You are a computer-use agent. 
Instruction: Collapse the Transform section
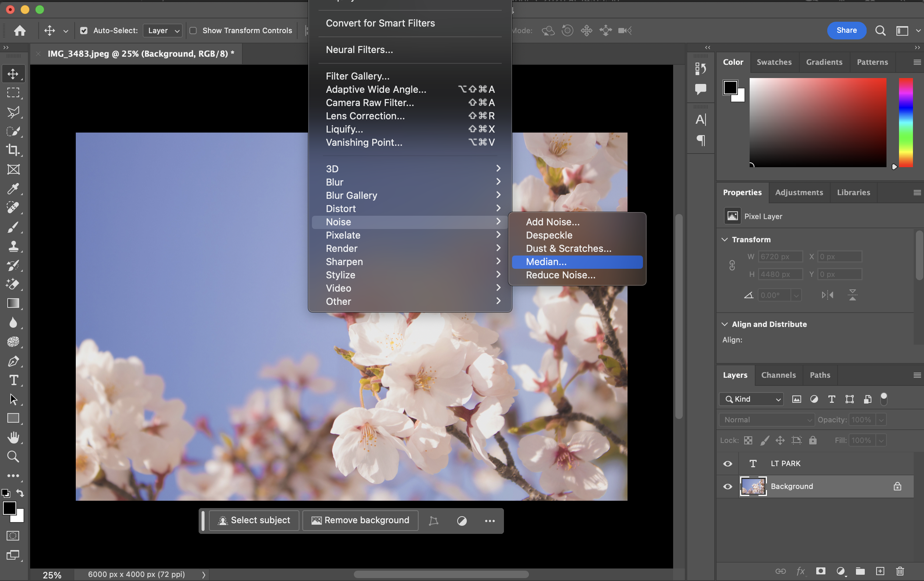point(725,240)
